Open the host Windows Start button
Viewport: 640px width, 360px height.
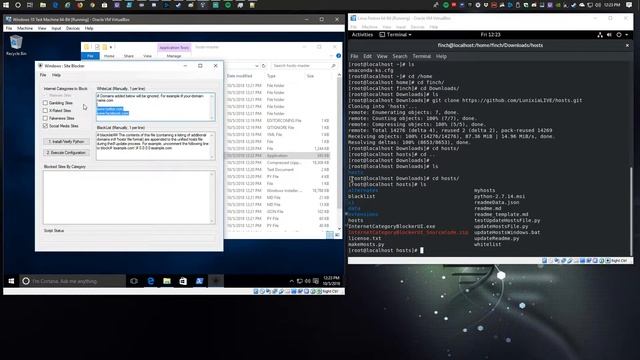click(x=6, y=5)
